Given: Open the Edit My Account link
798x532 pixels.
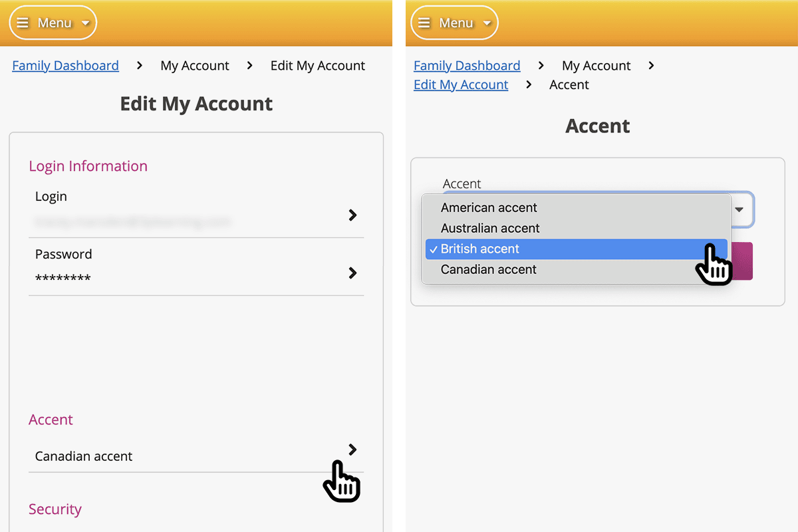Looking at the screenshot, I should click(461, 84).
